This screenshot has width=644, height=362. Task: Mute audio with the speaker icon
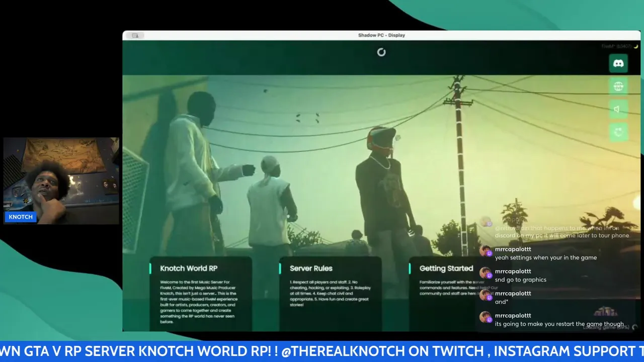[618, 109]
